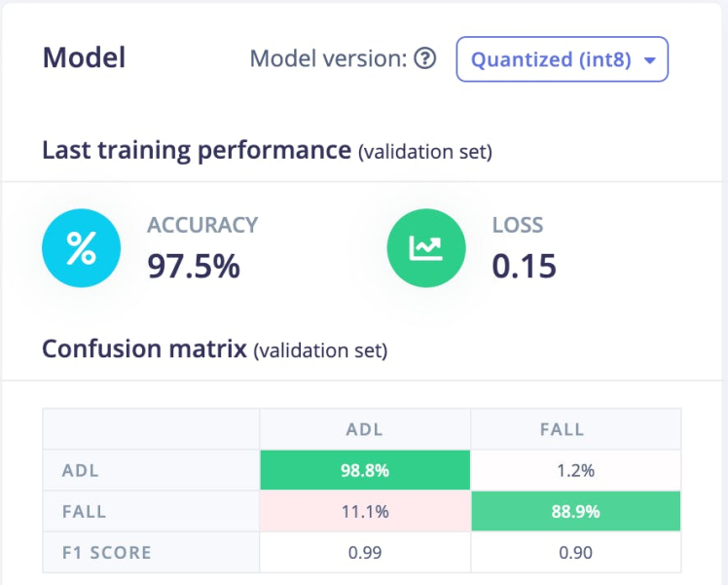Click the Last training performance heading

[x=197, y=151]
